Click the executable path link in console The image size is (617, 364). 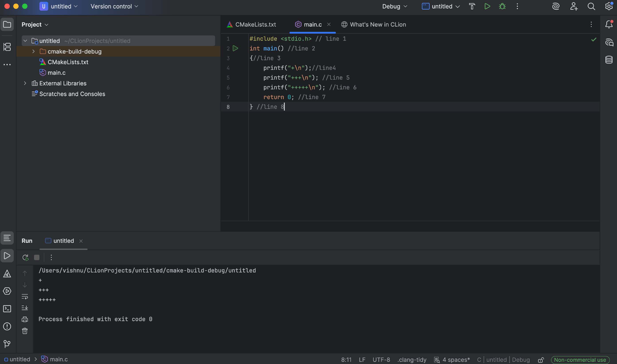coord(147,270)
